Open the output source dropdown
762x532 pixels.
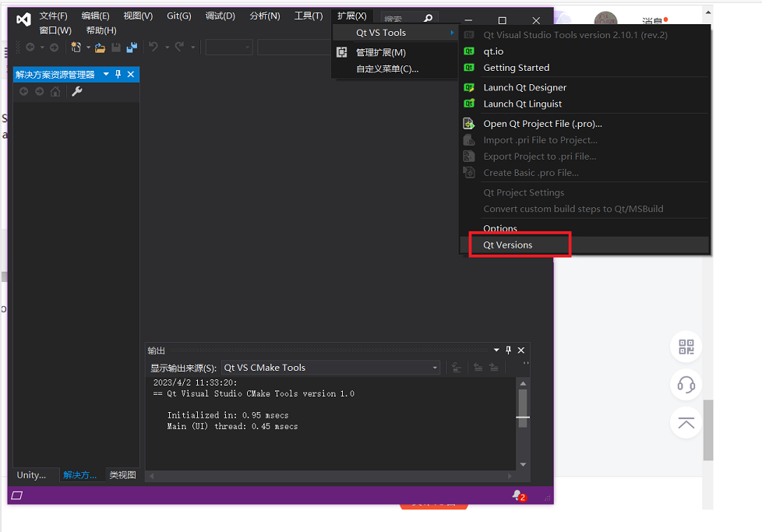435,368
